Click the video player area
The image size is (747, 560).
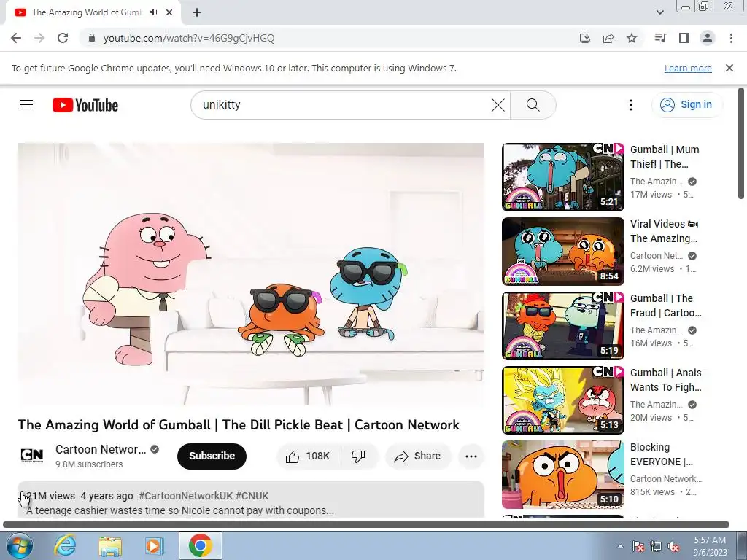click(x=251, y=274)
